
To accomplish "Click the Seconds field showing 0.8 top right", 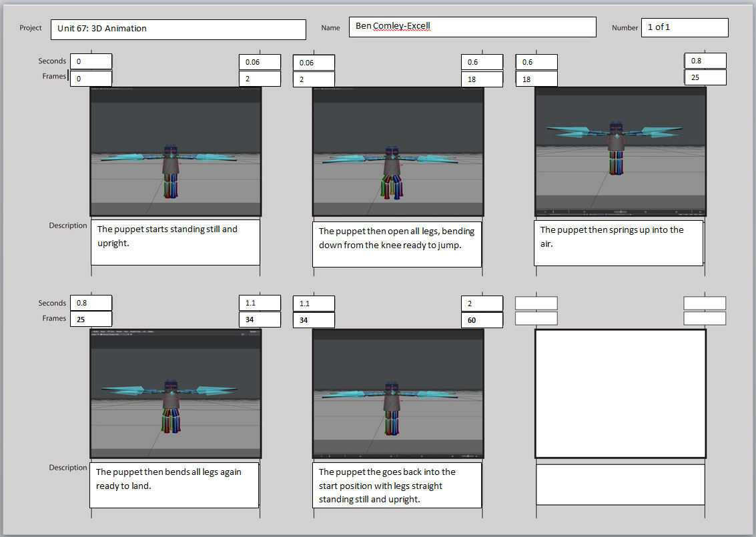I will point(705,60).
